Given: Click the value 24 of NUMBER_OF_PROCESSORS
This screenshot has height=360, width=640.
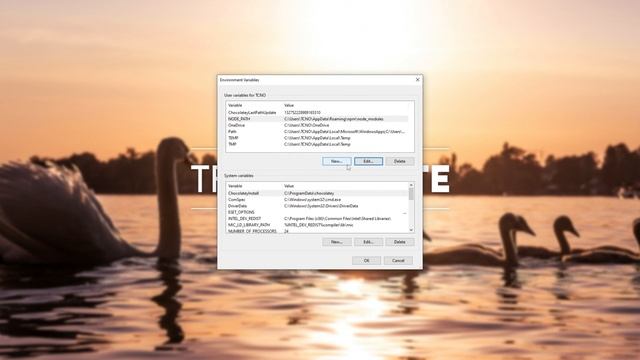Looking at the screenshot, I should (287, 231).
